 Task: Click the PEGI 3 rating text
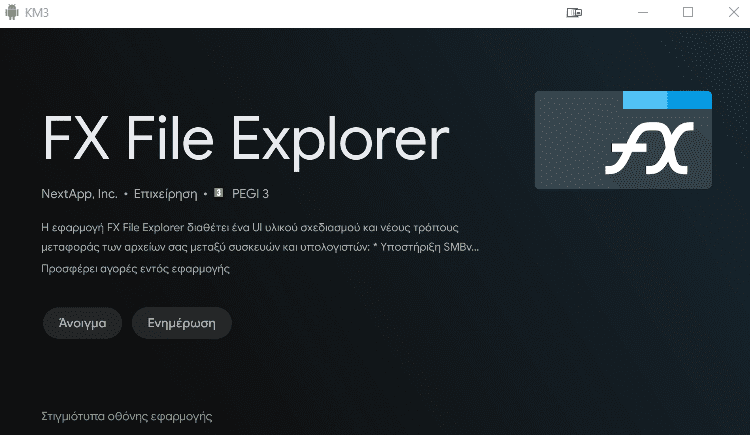[250, 194]
